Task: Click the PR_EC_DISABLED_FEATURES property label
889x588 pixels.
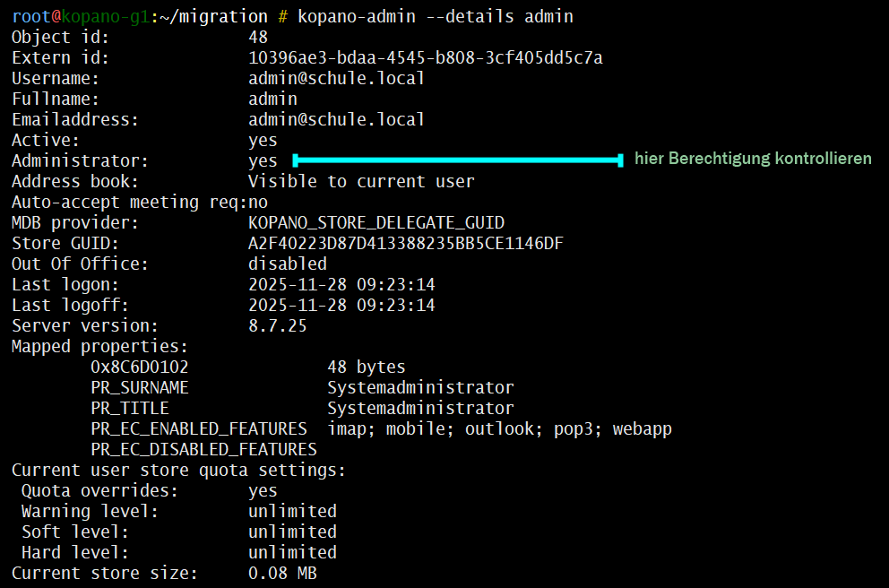Action: pyautogui.click(x=203, y=450)
